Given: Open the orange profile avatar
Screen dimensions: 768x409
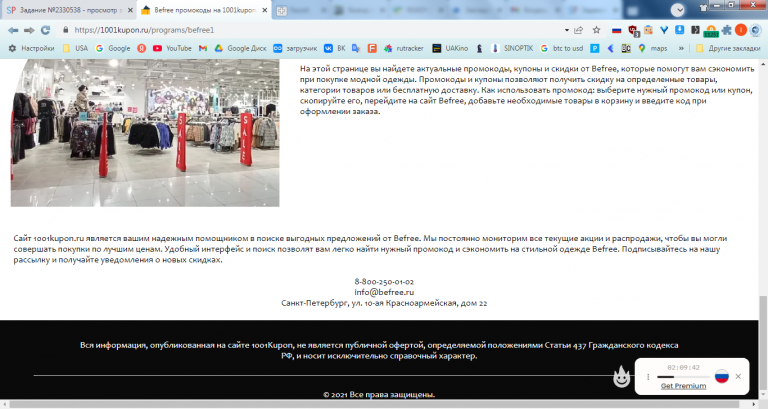Looking at the screenshot, I should click(x=741, y=30).
